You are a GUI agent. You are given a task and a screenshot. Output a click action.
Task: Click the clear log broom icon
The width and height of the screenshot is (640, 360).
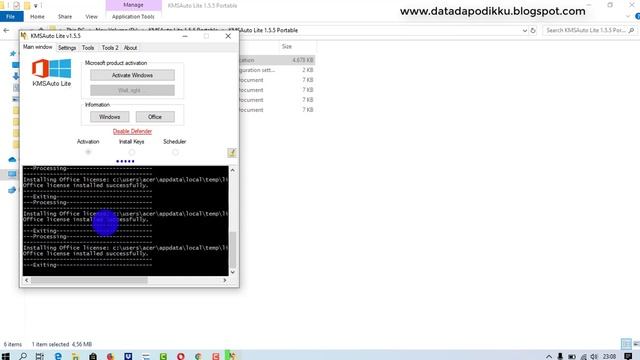click(x=232, y=153)
